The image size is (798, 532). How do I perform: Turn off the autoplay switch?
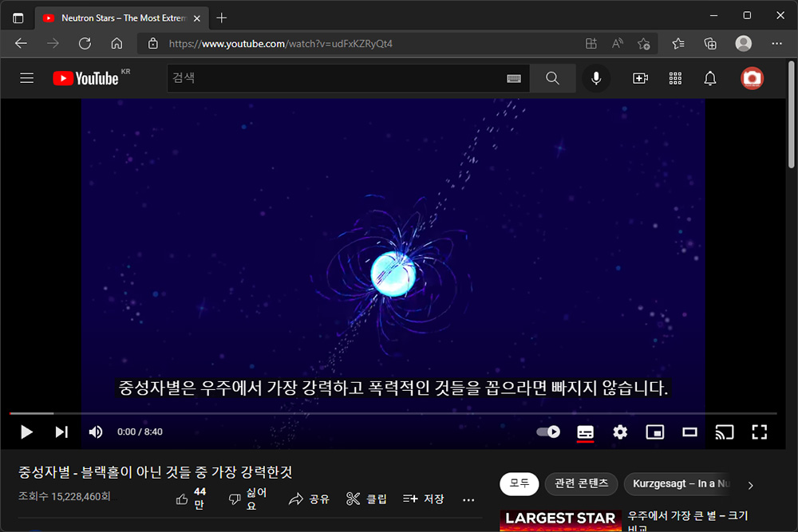548,432
